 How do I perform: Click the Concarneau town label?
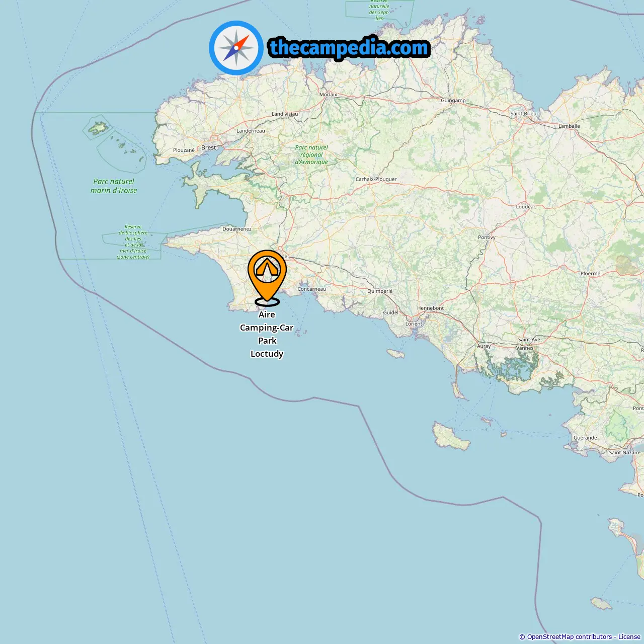(x=312, y=289)
